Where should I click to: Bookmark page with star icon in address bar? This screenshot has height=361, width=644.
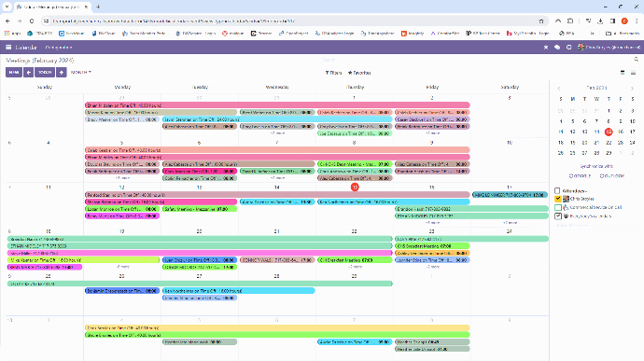[x=541, y=21]
